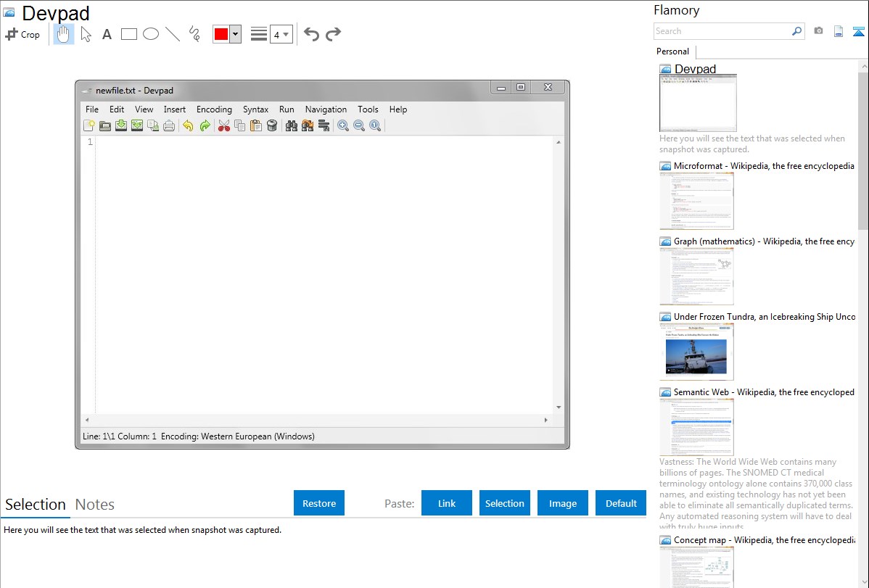Click the open folder icon in Devpad

point(104,126)
